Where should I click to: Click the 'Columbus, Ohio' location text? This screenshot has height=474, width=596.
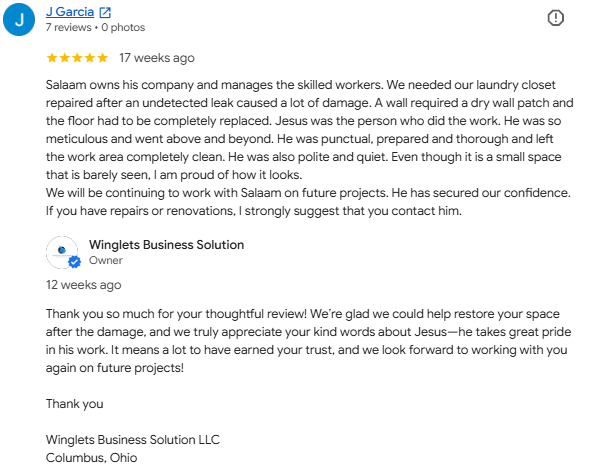point(92,458)
